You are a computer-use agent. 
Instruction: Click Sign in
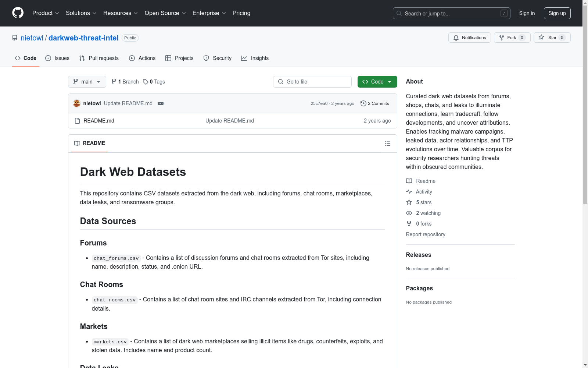[x=527, y=13]
